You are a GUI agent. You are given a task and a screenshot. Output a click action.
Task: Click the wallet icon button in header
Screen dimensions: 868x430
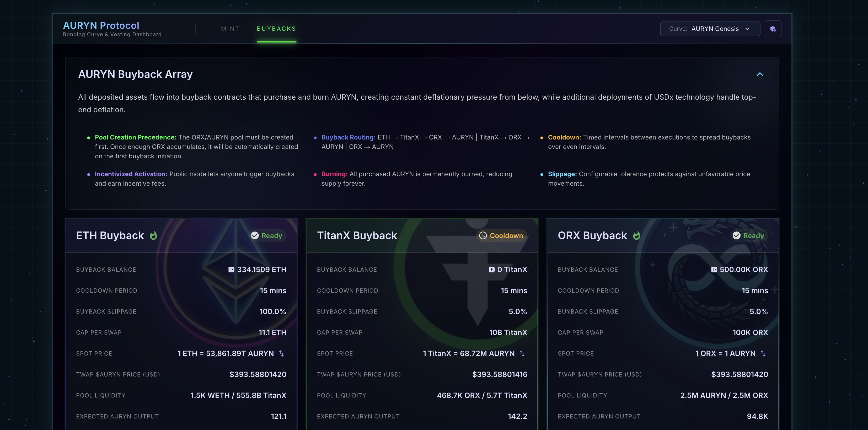tap(773, 29)
